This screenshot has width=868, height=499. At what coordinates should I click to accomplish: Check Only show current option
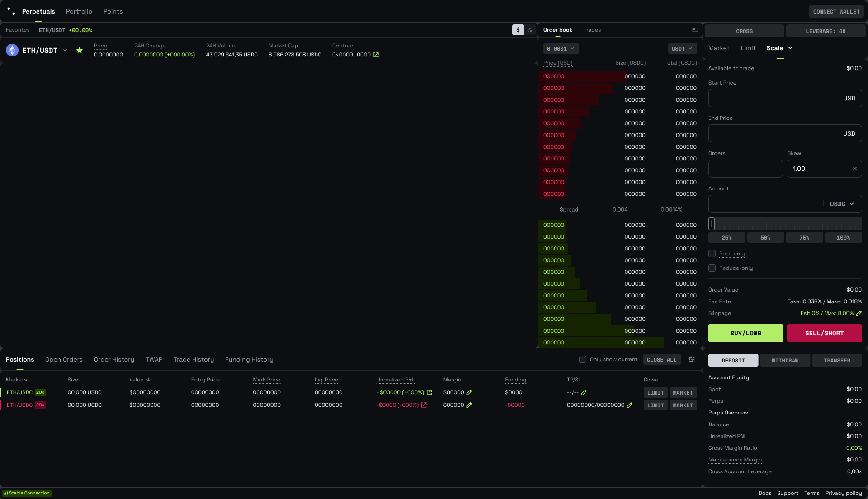point(583,359)
